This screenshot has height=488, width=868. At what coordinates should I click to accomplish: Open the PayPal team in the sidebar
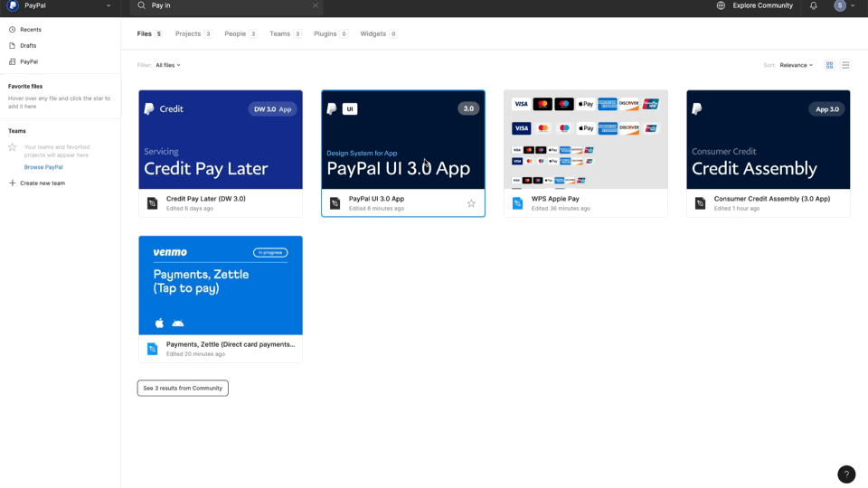(29, 61)
